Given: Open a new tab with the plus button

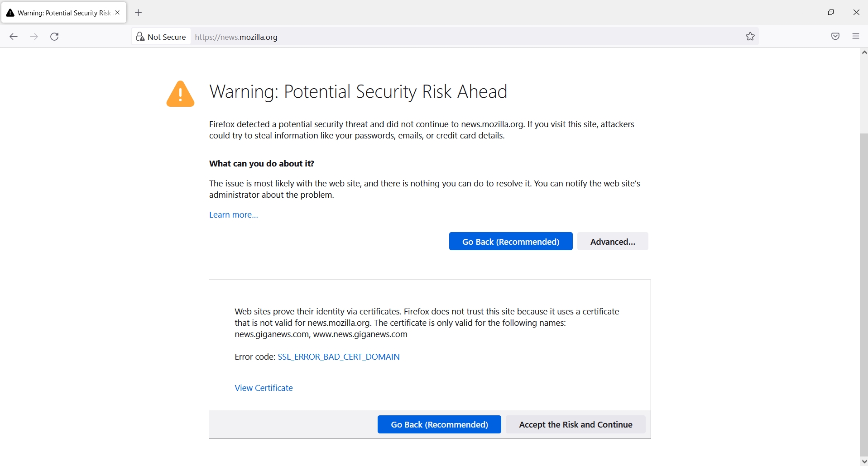Looking at the screenshot, I should pos(138,12).
